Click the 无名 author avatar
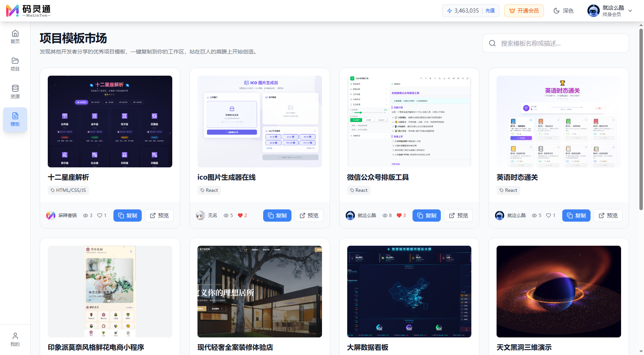644x355 pixels. (x=201, y=216)
